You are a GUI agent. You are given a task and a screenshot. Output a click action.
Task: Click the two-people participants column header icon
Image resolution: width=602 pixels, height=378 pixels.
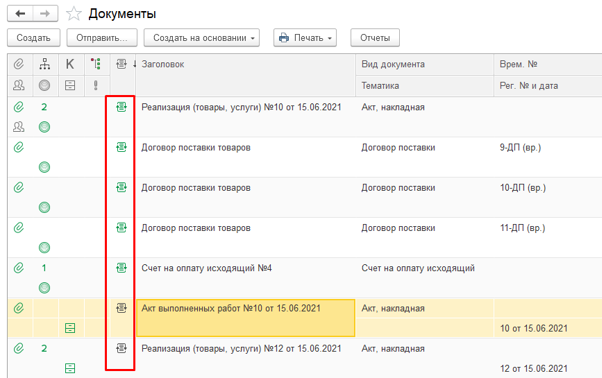(19, 85)
